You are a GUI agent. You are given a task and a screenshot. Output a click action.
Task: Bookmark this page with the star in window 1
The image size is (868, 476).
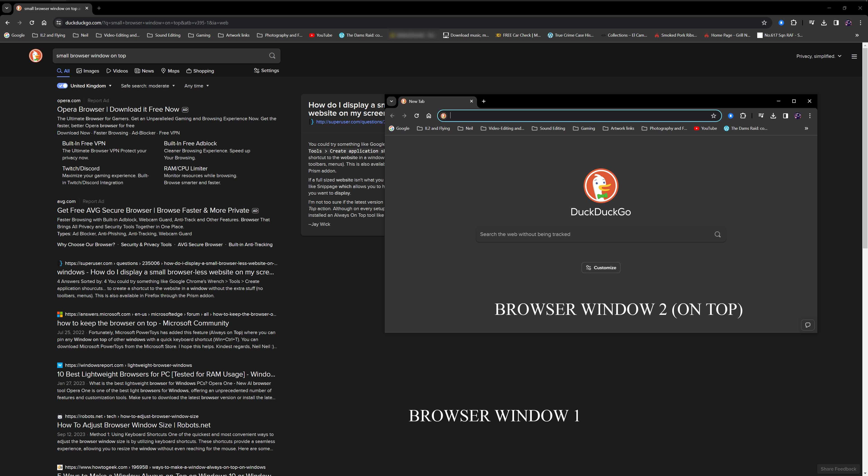(x=764, y=23)
